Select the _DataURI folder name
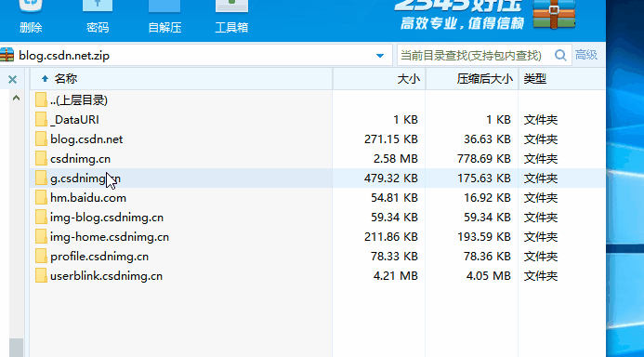The width and height of the screenshot is (644, 357). (x=74, y=120)
